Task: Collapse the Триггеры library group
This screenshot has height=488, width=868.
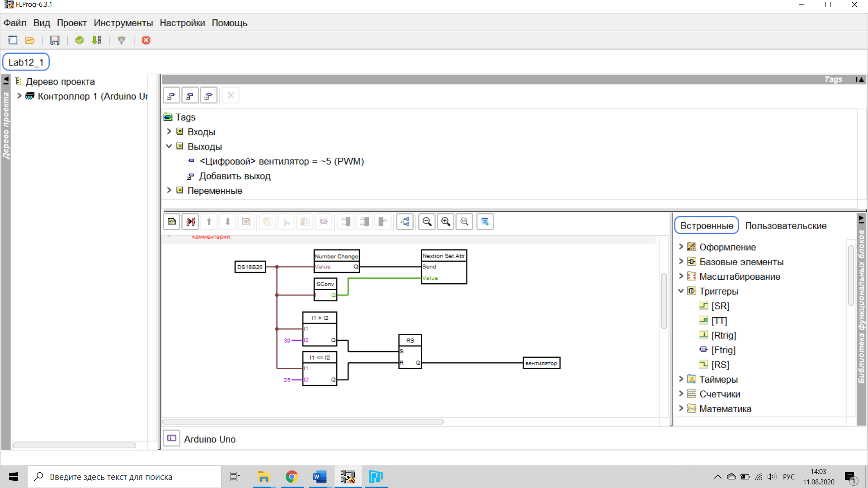Action: (x=681, y=291)
